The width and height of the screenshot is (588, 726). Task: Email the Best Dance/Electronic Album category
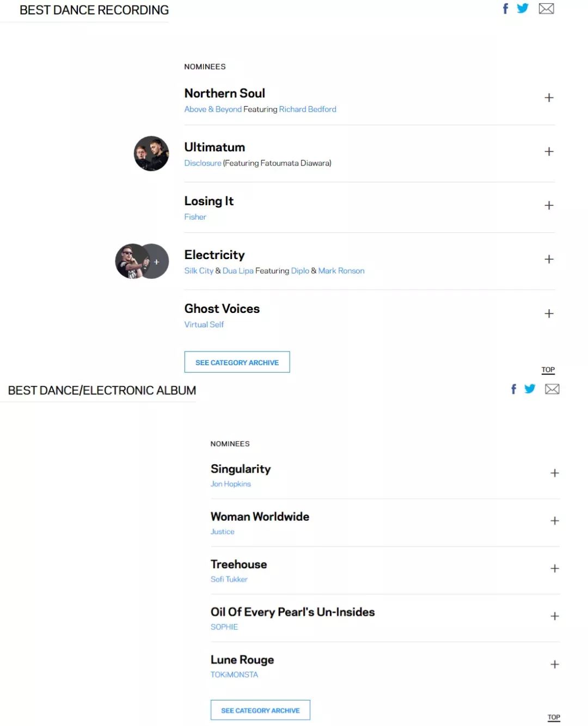click(x=552, y=389)
